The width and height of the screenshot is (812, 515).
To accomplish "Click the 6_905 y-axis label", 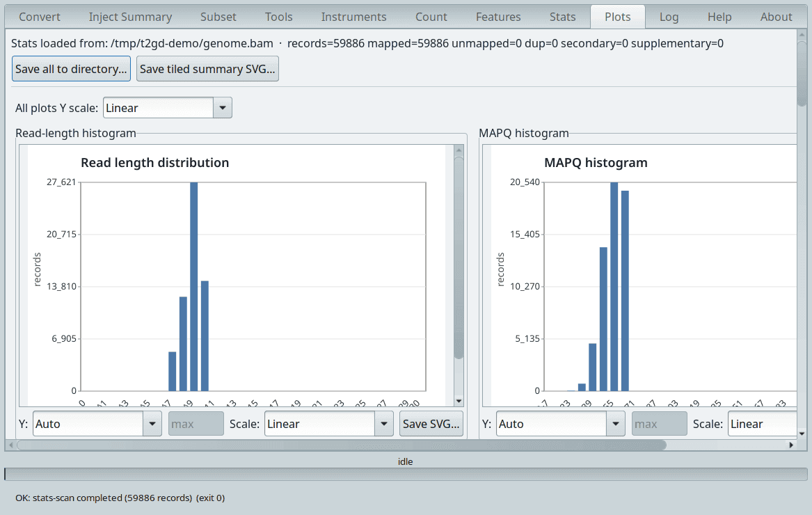I will (x=64, y=338).
